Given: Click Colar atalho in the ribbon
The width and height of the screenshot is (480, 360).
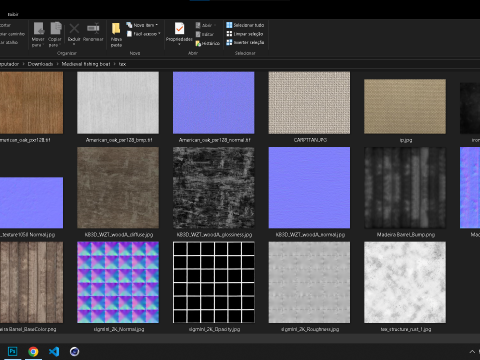Looking at the screenshot, I should coord(9,42).
